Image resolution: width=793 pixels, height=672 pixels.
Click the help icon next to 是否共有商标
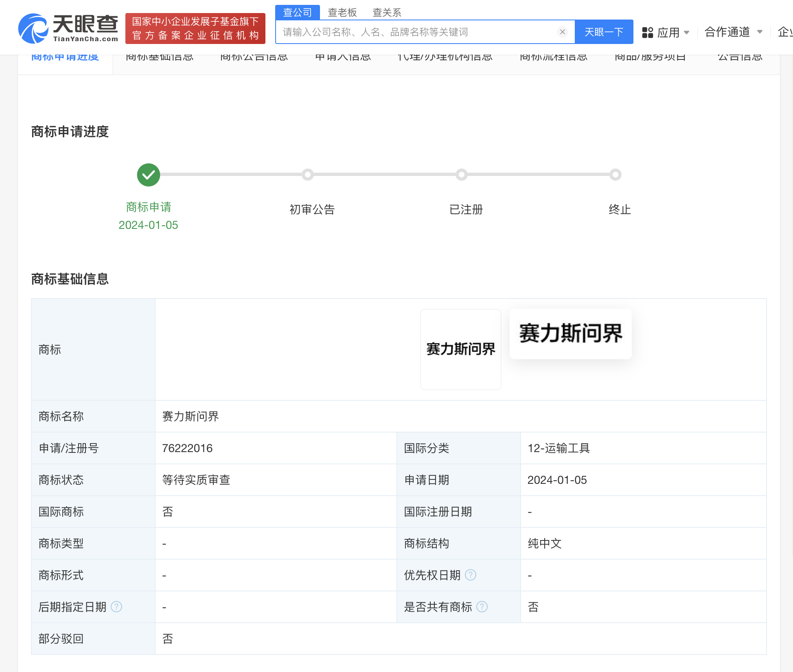coord(482,606)
